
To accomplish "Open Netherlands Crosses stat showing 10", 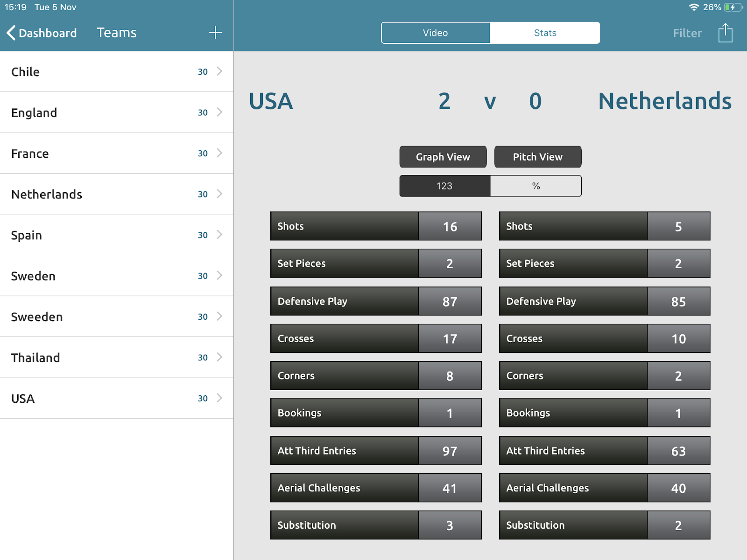I will coord(604,338).
